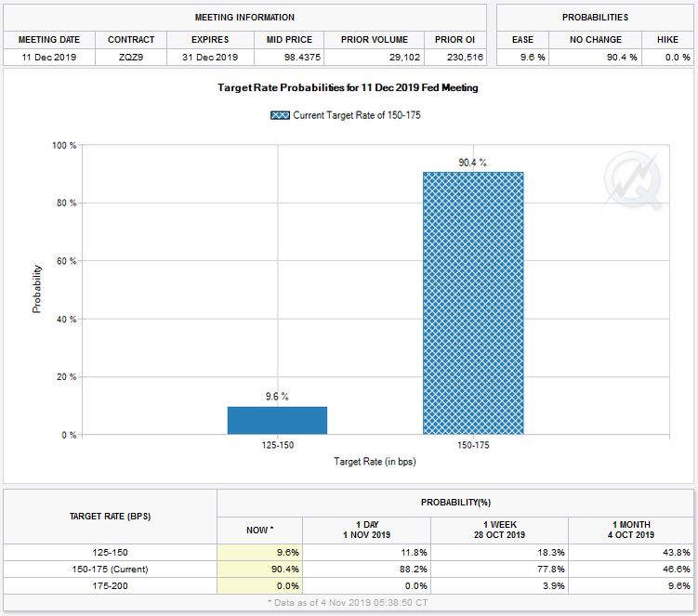
Task: Select the '150-175 (Current)' table row label
Action: coord(110,569)
